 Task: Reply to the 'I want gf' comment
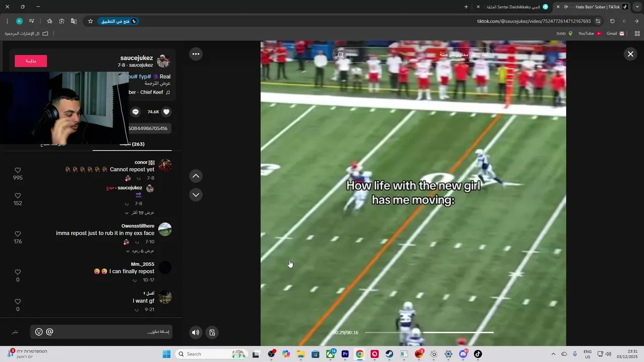point(136,309)
